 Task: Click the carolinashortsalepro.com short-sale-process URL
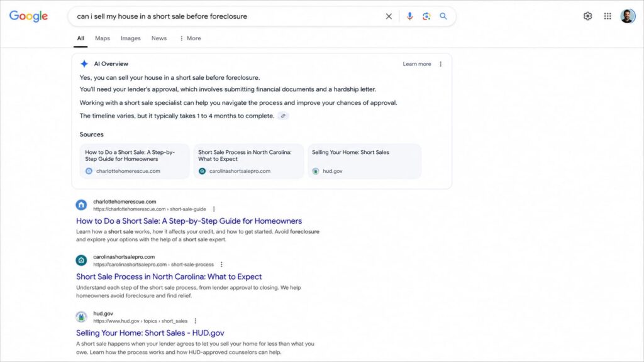(153, 265)
